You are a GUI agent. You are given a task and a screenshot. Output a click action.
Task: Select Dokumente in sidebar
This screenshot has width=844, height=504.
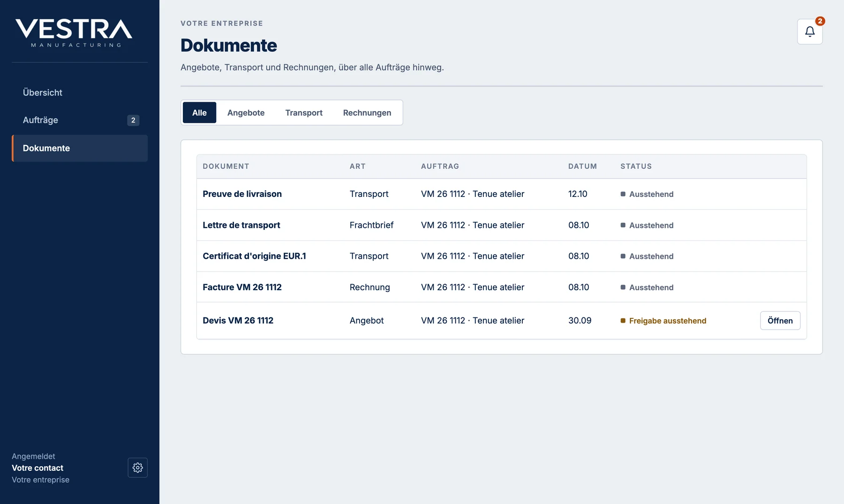(80, 148)
